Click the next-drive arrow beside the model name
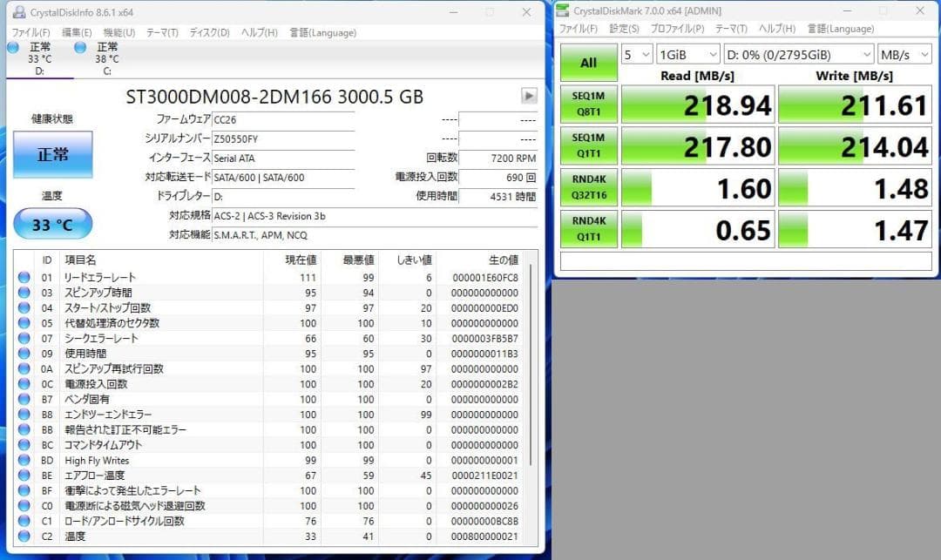 pos(530,96)
